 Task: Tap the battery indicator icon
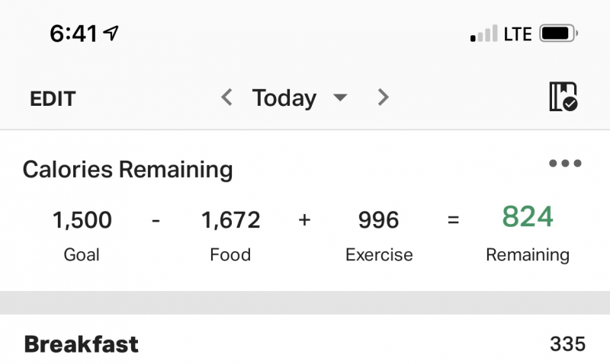click(x=558, y=34)
